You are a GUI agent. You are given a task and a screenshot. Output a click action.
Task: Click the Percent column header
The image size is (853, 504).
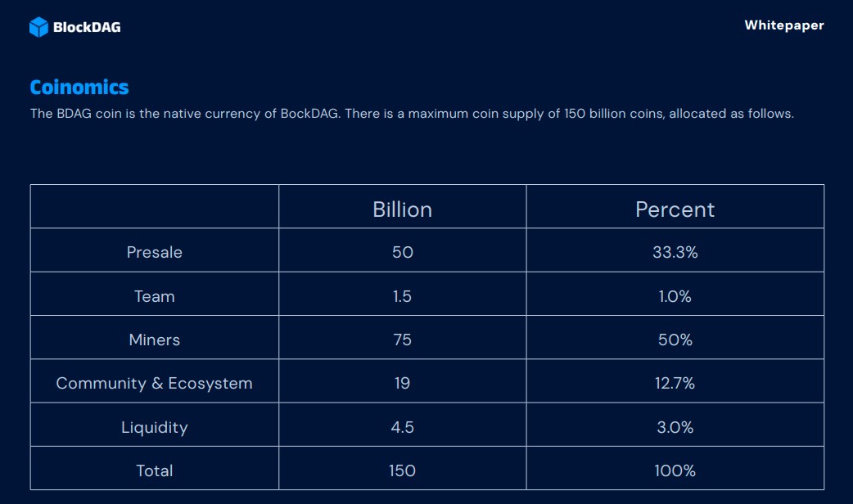click(675, 209)
